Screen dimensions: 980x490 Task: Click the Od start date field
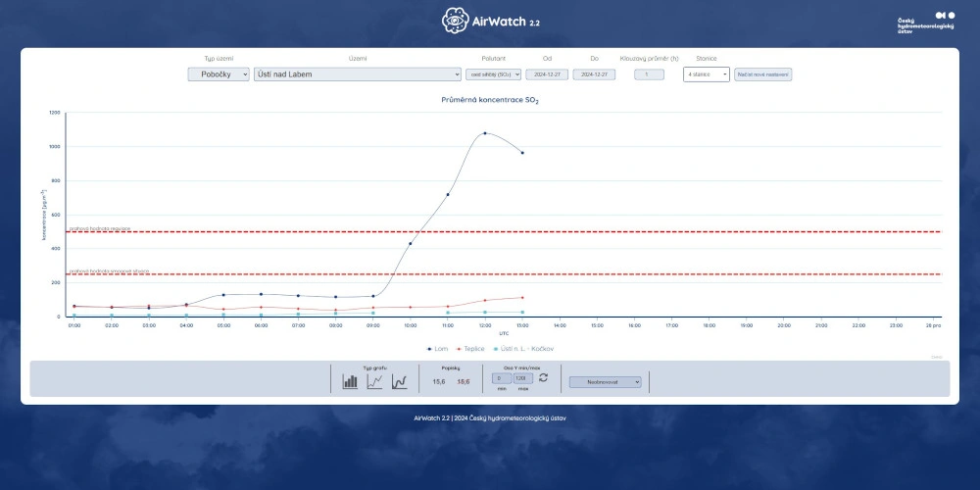coord(547,74)
